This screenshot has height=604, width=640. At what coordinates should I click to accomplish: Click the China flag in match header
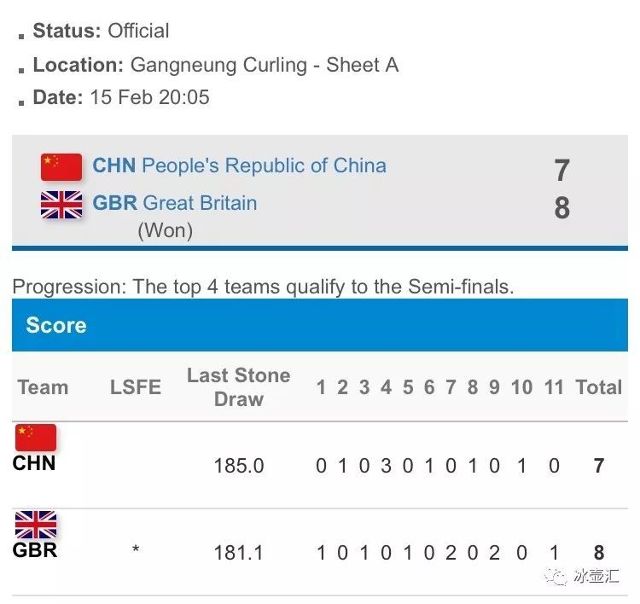point(61,167)
